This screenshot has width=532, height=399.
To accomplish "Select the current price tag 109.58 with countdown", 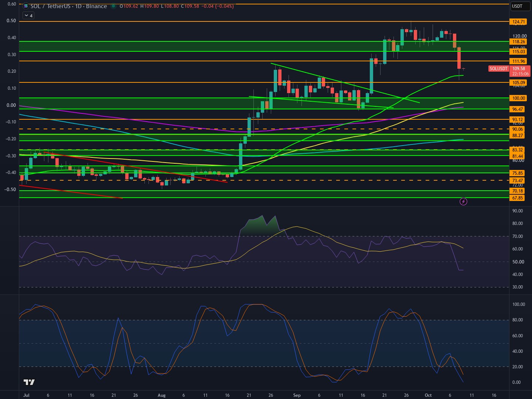I will [519, 71].
